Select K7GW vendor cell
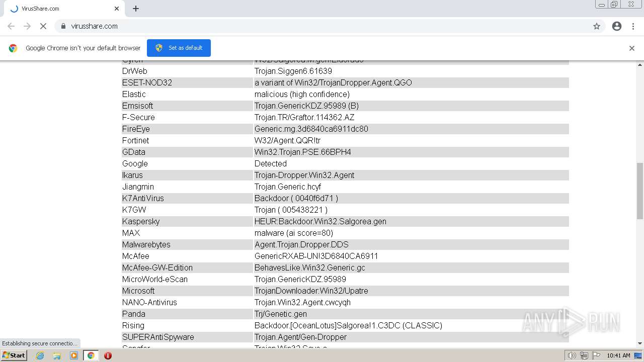 coord(187,210)
